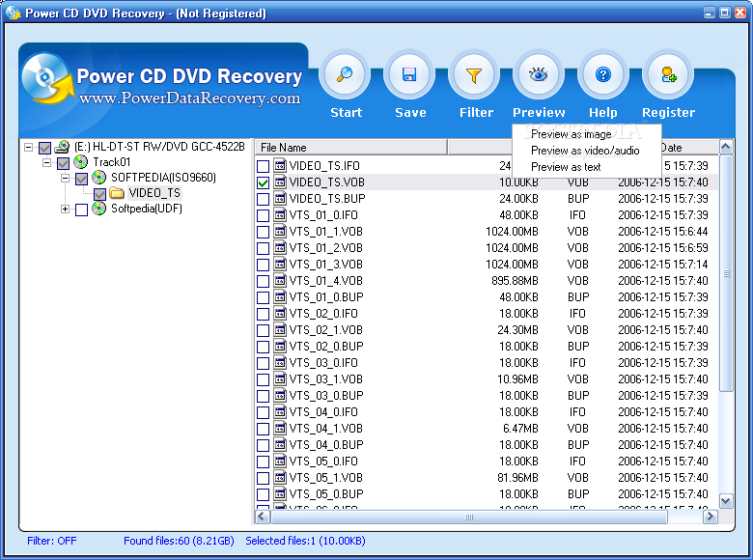Screen dimensions: 753x560
Task: Click the disc icon next to SOFTPEDIA(ISO9660)
Action: click(x=98, y=178)
